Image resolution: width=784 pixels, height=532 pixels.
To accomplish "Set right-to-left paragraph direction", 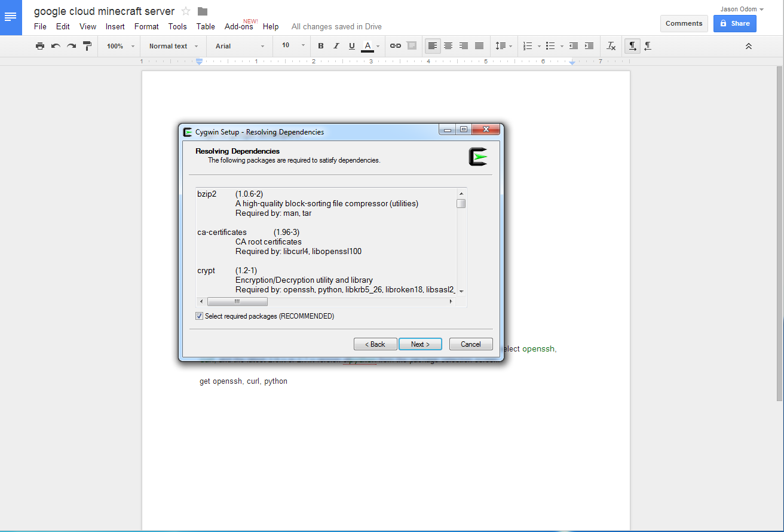I will [648, 46].
